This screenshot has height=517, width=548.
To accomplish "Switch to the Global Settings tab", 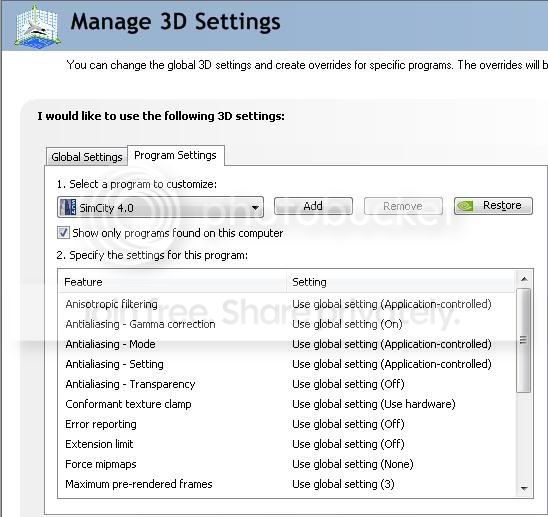I will click(x=87, y=157).
